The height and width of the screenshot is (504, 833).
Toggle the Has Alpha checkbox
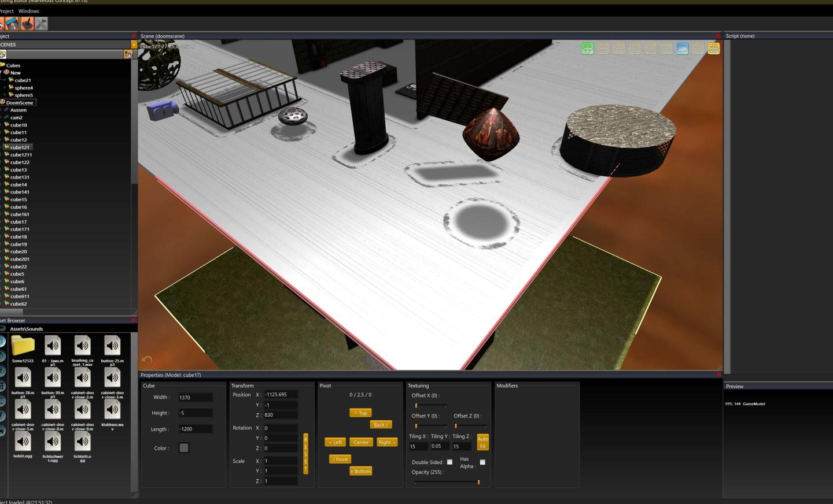click(482, 462)
